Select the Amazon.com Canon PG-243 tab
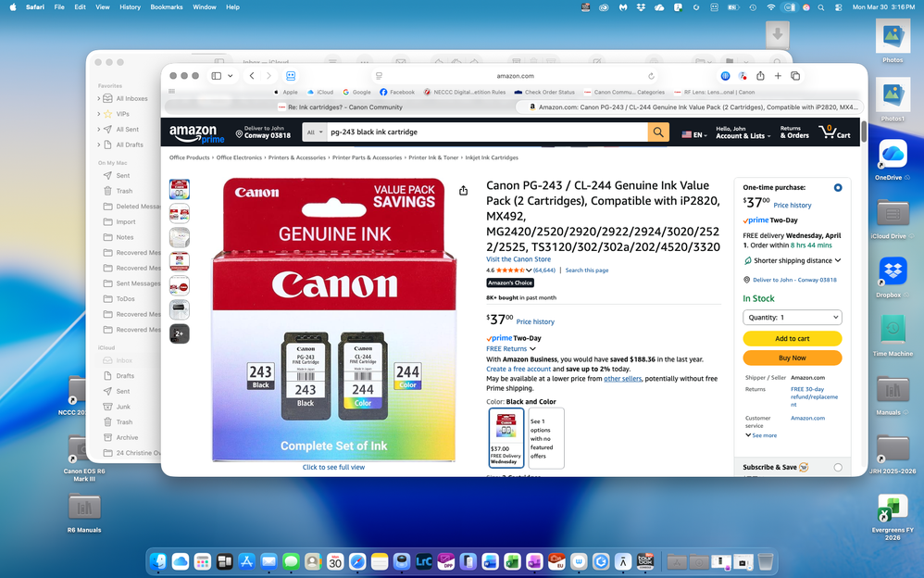This screenshot has height=578, width=924. (690, 107)
